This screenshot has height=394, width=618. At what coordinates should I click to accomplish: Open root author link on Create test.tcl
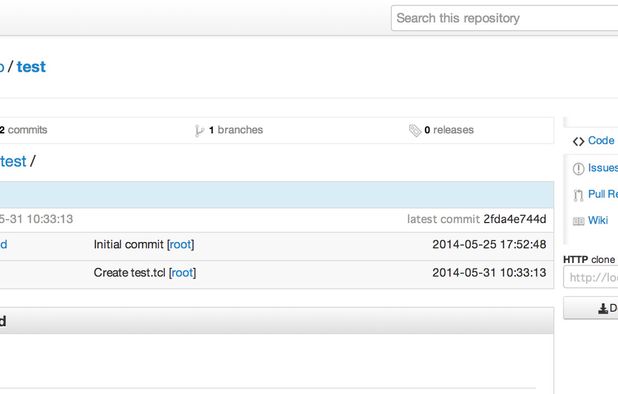[x=182, y=273]
